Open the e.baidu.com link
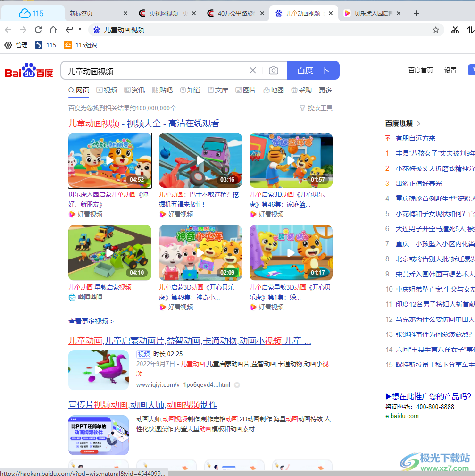 [x=402, y=416]
